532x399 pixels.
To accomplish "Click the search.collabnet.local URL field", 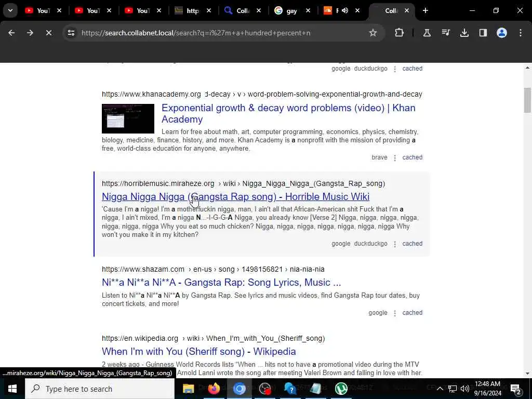I will [196, 33].
